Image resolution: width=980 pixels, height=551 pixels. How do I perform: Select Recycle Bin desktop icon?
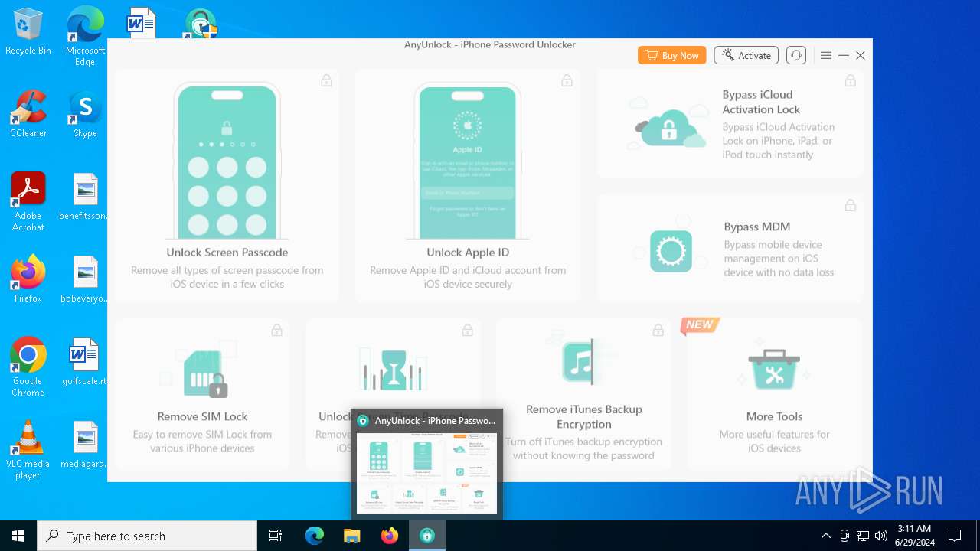pyautogui.click(x=28, y=31)
